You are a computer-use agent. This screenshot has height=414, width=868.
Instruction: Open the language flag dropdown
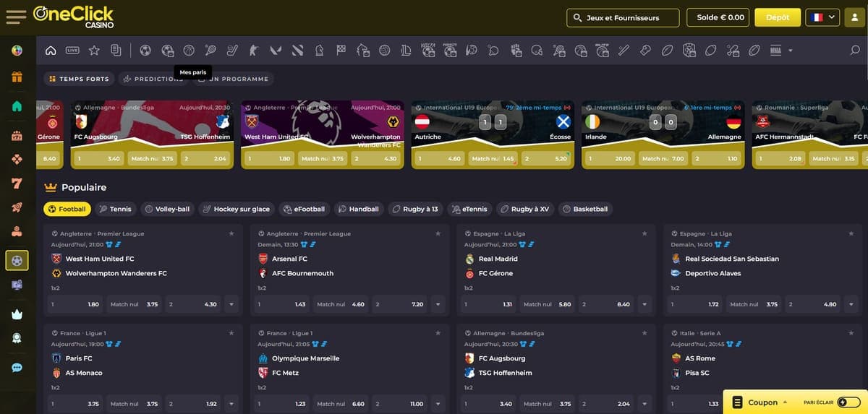[x=822, y=17]
